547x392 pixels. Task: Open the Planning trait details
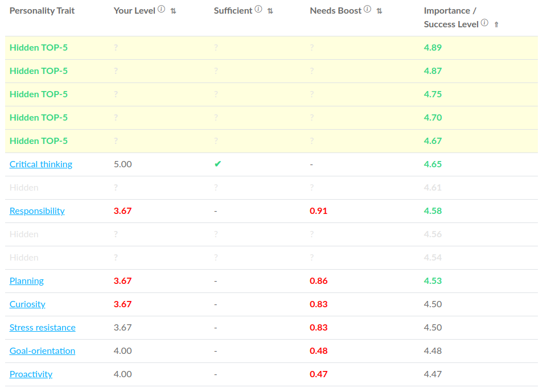26,280
